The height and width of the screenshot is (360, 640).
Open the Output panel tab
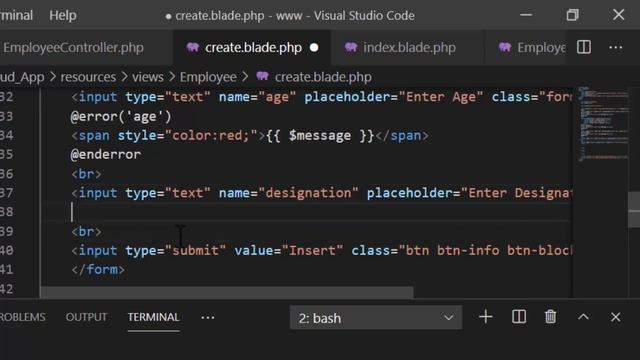coord(87,317)
